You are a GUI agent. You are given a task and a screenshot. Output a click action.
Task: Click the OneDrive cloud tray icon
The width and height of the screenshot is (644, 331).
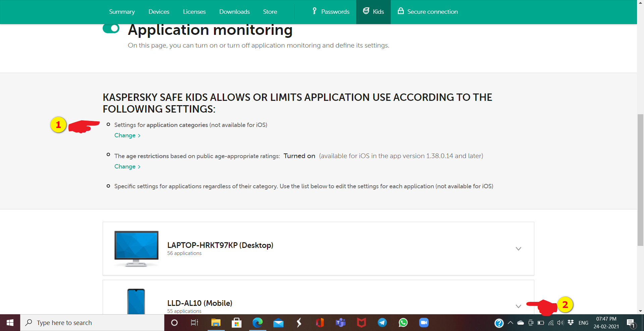point(521,323)
